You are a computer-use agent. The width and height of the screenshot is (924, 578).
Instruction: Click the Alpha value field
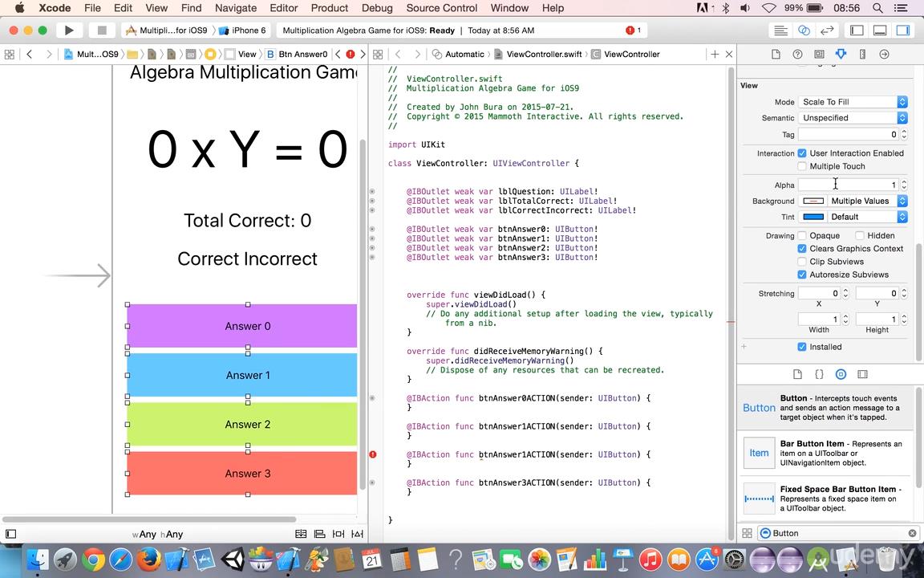tap(849, 185)
